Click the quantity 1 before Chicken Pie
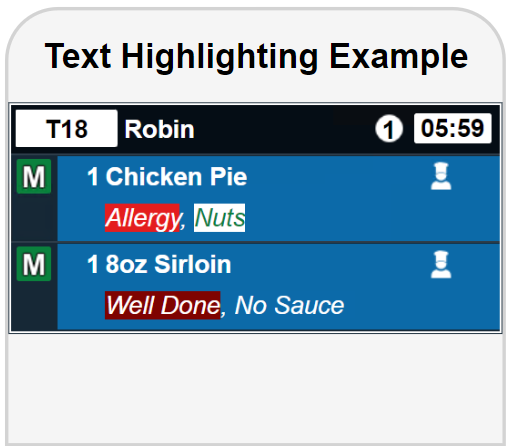 click(93, 176)
